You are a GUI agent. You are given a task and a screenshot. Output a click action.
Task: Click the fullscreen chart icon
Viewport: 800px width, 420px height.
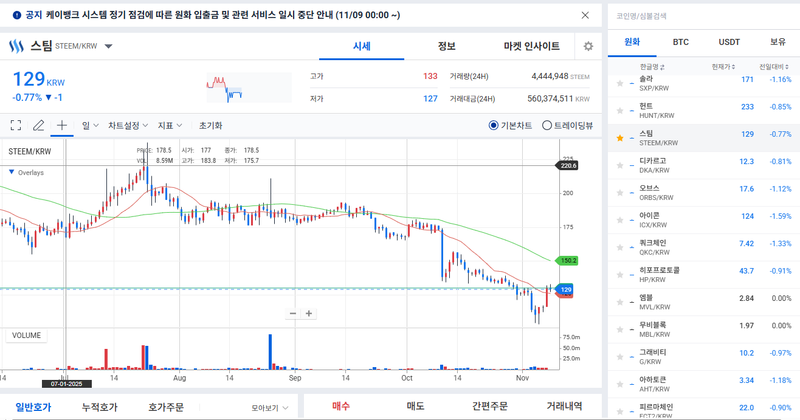click(16, 126)
